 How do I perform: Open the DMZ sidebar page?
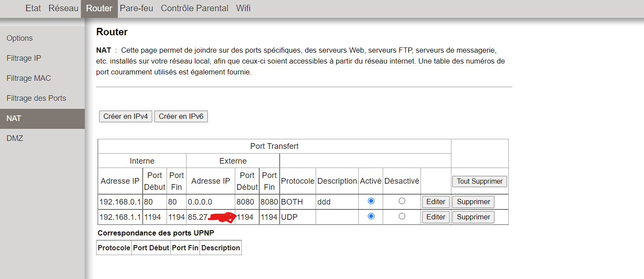tap(15, 138)
